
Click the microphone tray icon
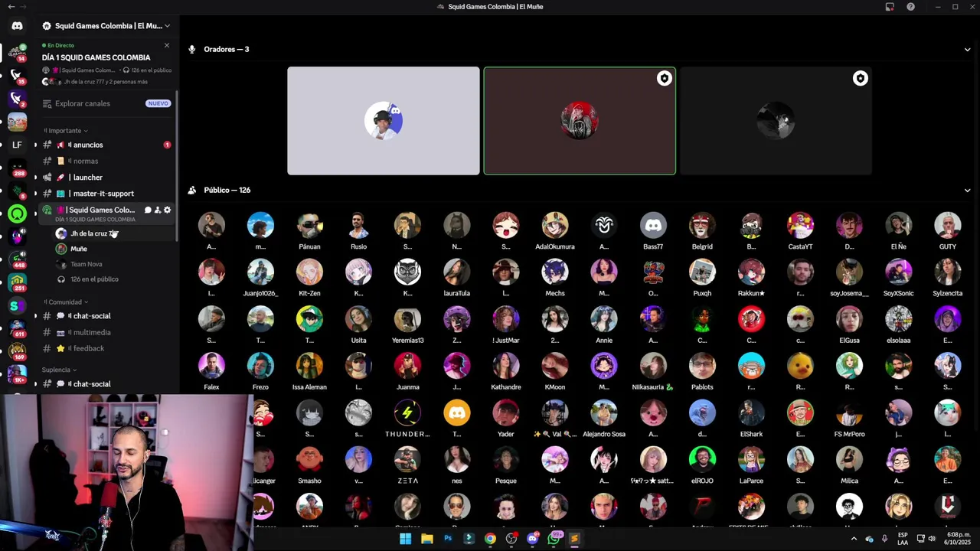tap(884, 539)
